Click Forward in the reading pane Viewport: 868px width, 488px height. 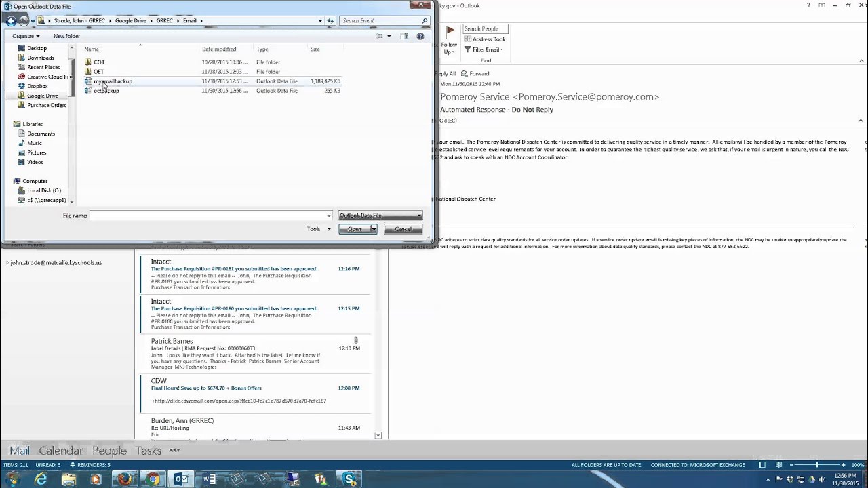(x=475, y=73)
